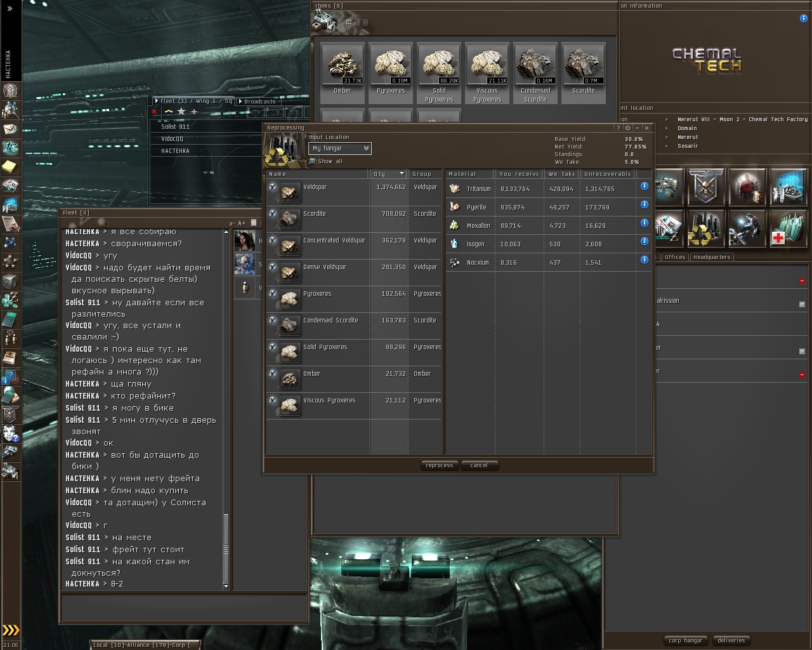Show info for Tritanium

645,186
